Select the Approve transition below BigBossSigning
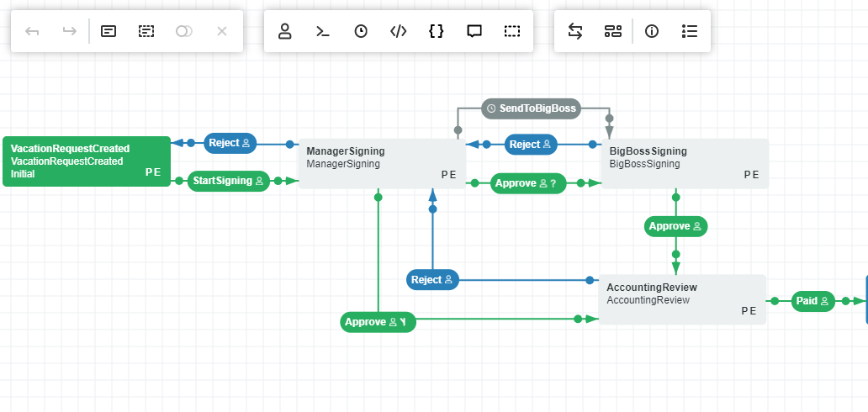The height and width of the screenshot is (412, 868). click(676, 226)
